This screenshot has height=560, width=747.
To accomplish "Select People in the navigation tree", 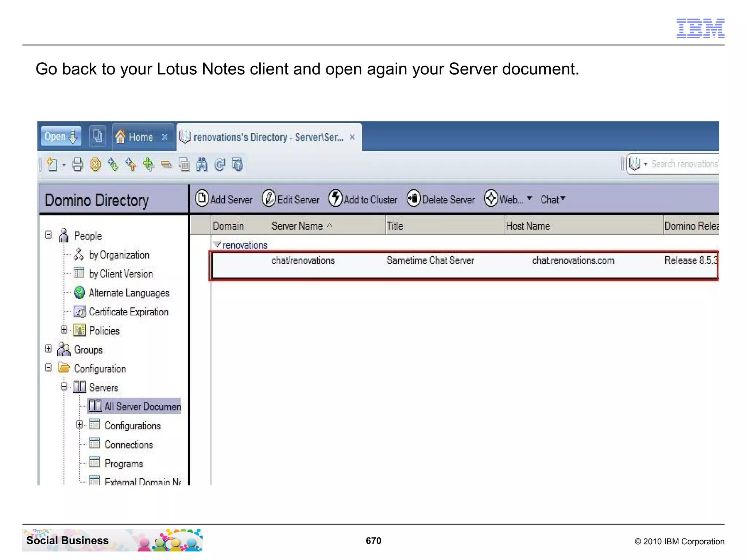I will click(x=88, y=236).
